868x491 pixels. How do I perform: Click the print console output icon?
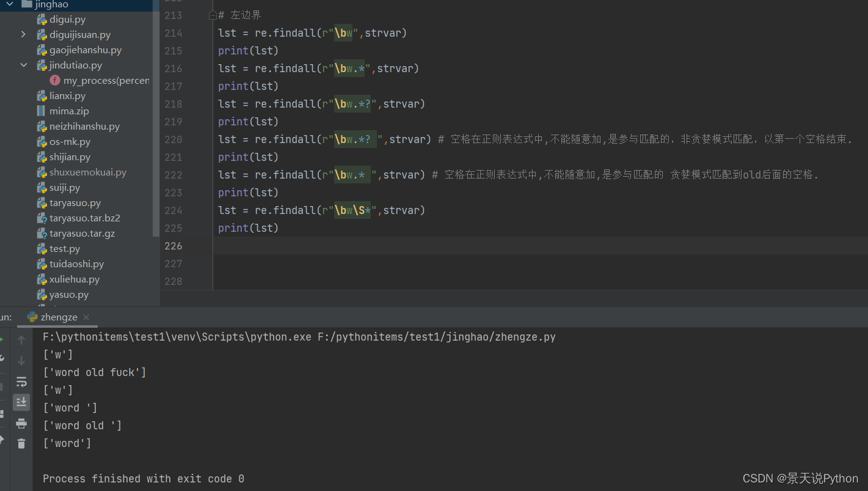click(x=21, y=423)
